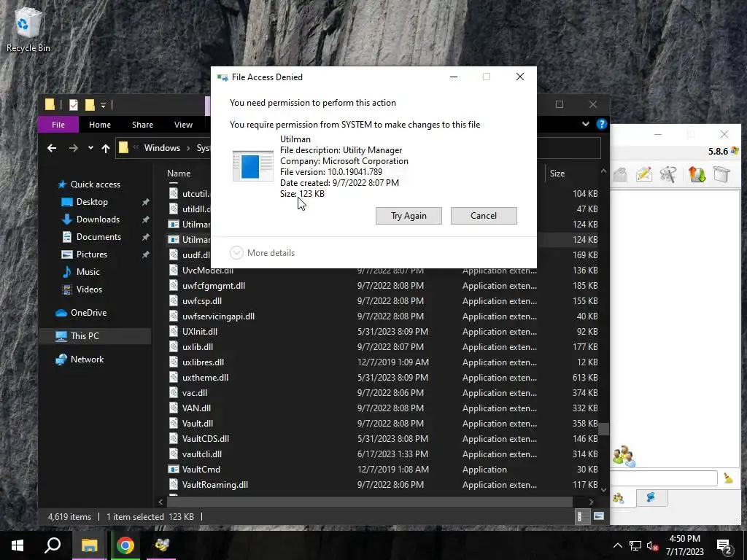Click Try Again in the dialog
Image resolution: width=747 pixels, height=560 pixels.
(409, 216)
